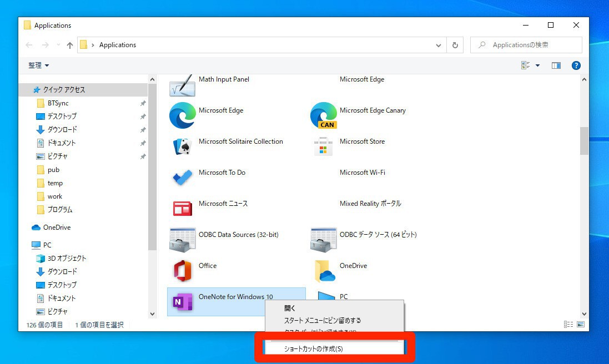Unpin BTSync using its pin icon
609x364 pixels.
143,103
